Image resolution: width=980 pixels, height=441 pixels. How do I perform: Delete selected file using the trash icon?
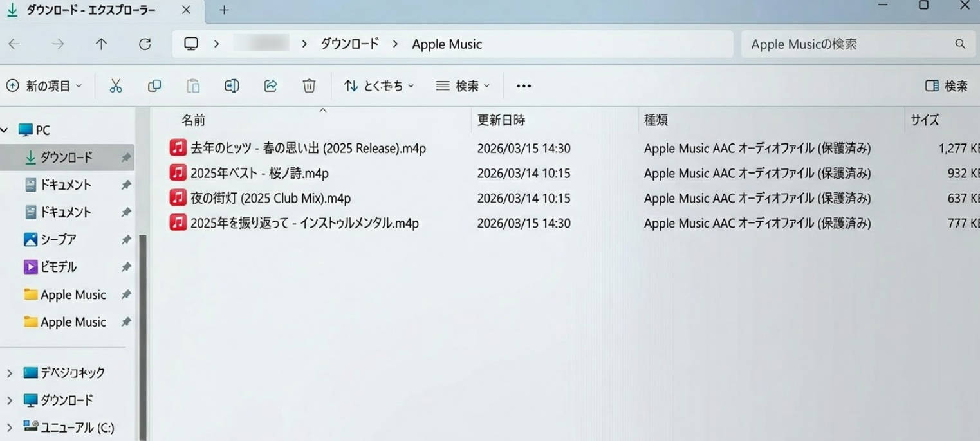309,85
